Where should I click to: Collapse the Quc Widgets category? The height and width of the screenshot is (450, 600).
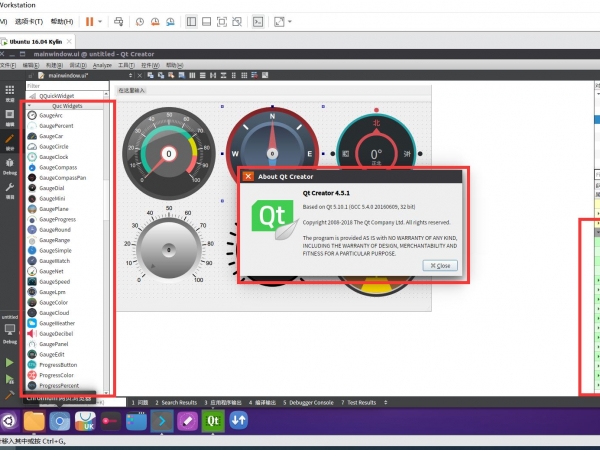click(29, 105)
